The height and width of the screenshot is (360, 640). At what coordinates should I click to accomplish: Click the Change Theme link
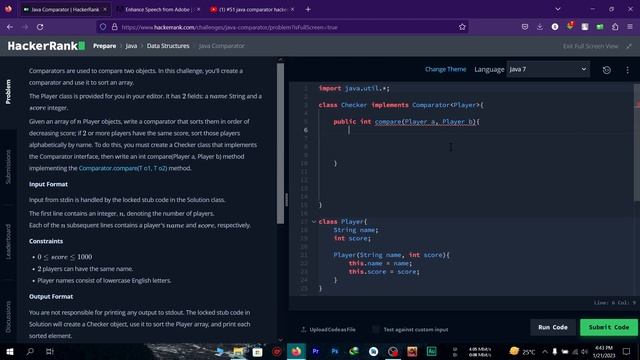click(x=445, y=69)
